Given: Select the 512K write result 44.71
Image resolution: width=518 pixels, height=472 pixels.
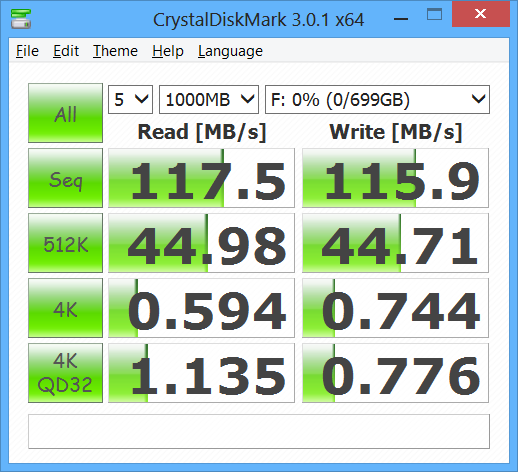Looking at the screenshot, I should coord(395,243).
